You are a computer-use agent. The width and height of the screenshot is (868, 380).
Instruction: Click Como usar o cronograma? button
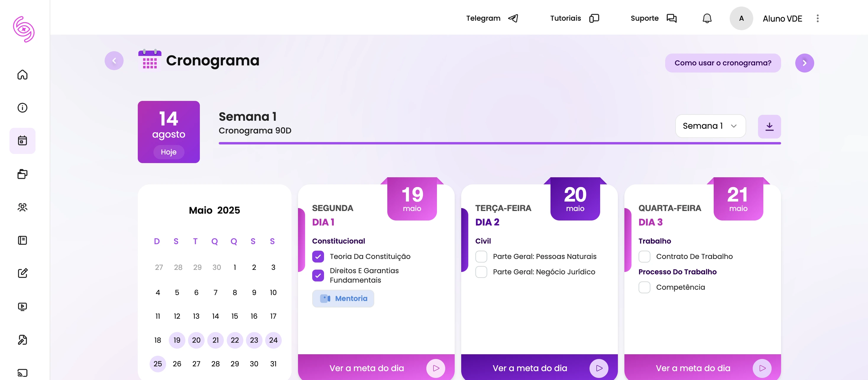(x=723, y=63)
